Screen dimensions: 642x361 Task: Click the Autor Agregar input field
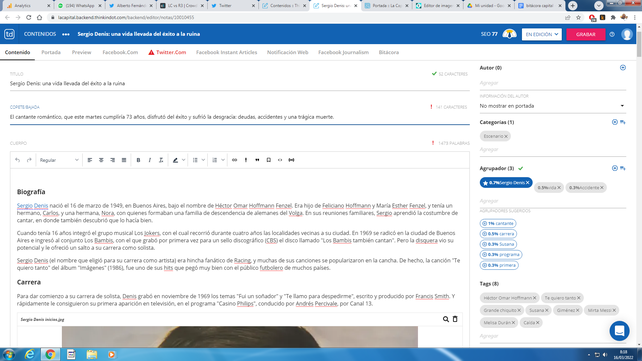(x=552, y=83)
